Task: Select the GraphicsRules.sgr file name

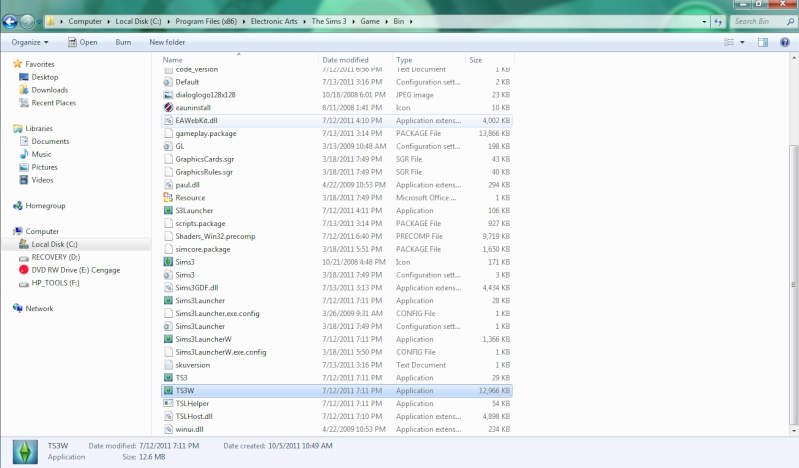Action: click(204, 172)
